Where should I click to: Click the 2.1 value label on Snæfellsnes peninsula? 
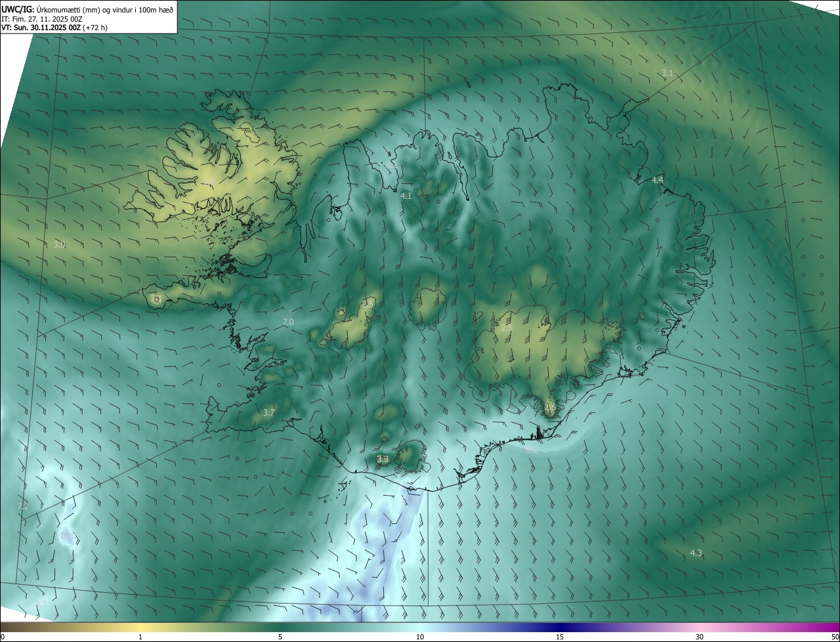pyautogui.click(x=156, y=299)
